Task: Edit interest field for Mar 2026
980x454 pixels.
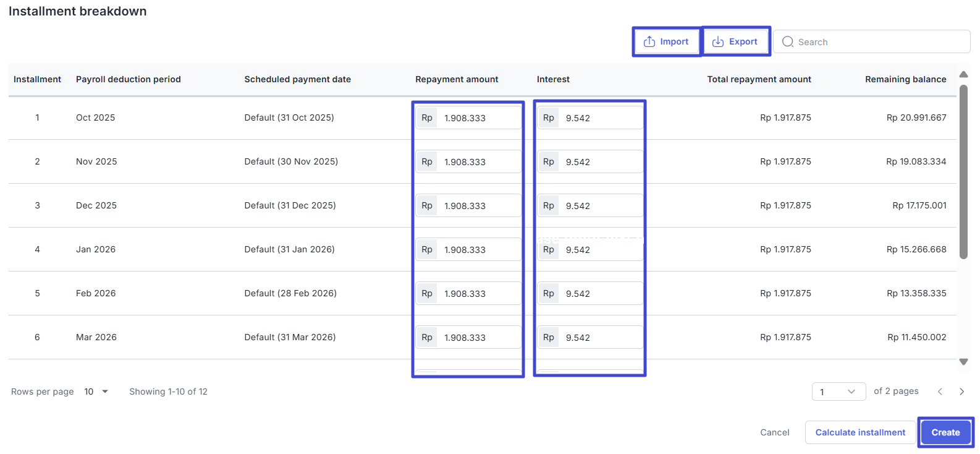Action: [601, 338]
